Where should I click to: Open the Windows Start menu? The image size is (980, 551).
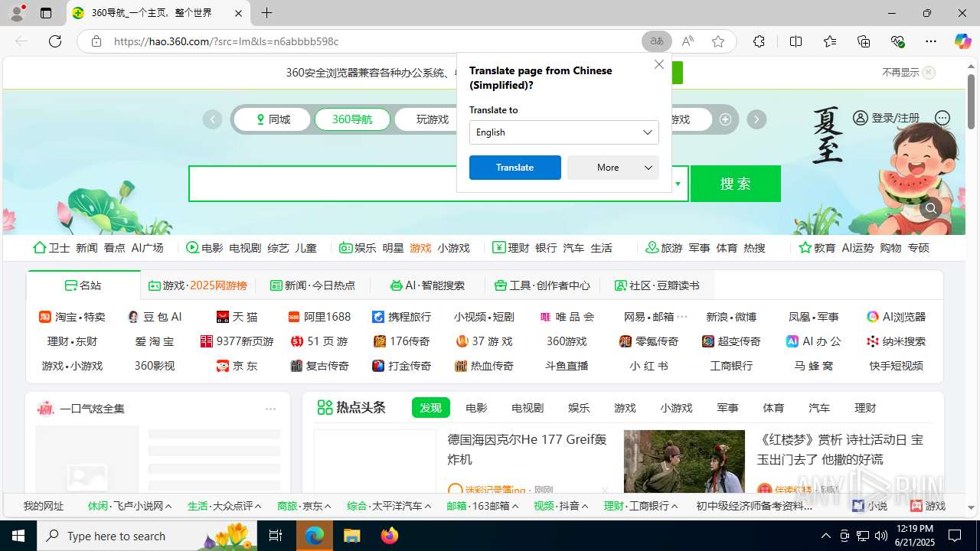[x=18, y=536]
